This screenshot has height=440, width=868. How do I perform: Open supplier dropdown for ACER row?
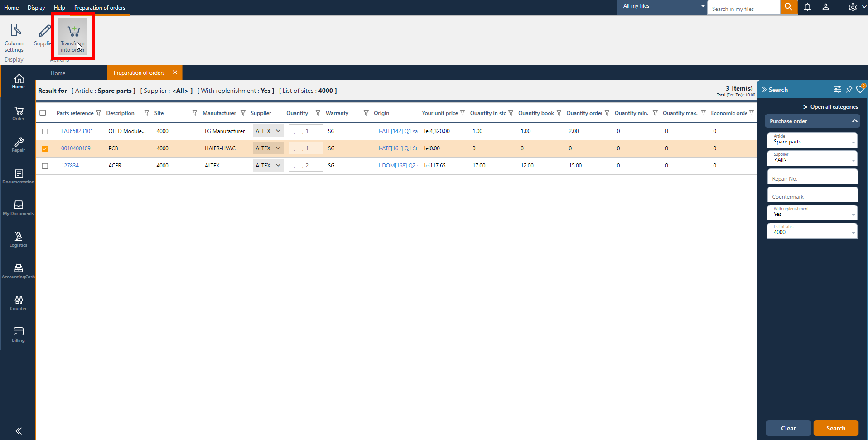point(268,165)
